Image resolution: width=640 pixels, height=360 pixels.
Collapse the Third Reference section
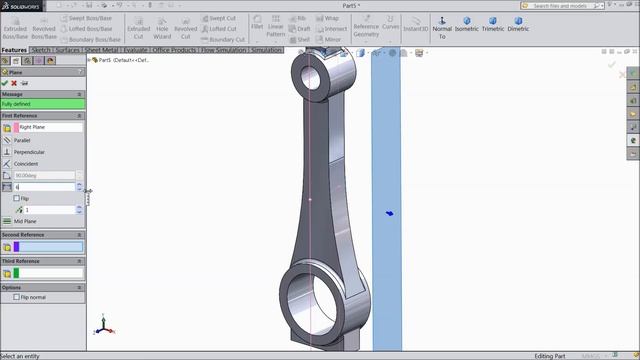pyautogui.click(x=79, y=261)
